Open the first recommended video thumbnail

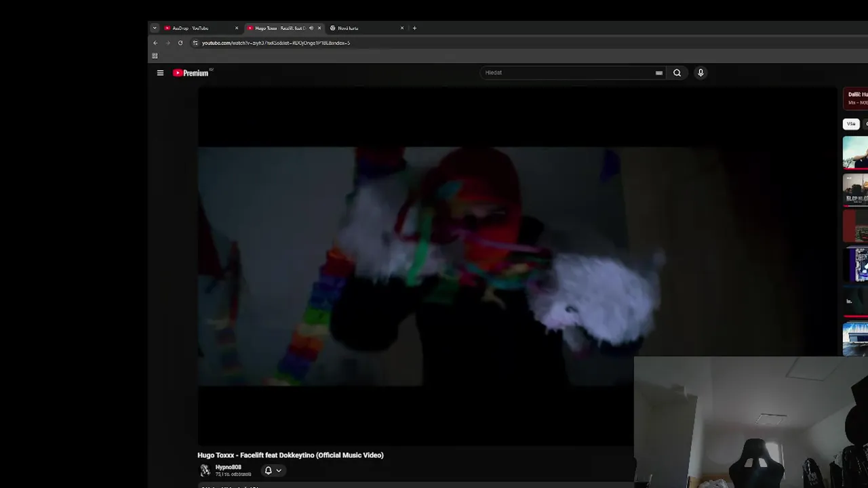point(855,152)
